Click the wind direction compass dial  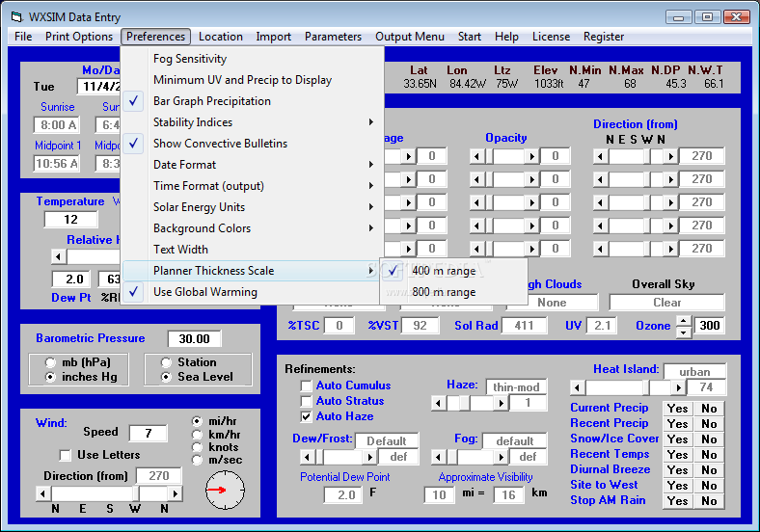225,491
